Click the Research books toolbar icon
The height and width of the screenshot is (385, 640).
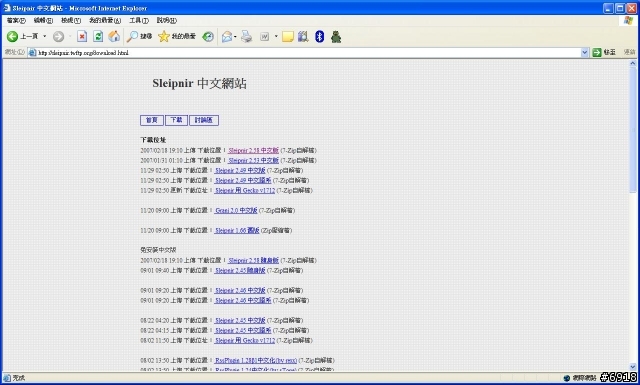303,37
